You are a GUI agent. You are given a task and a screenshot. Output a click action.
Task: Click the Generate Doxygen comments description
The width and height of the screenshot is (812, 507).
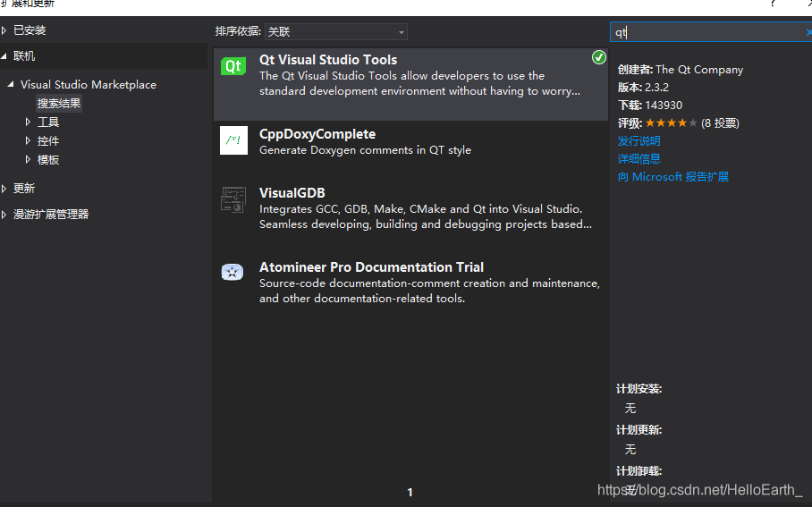tap(365, 150)
